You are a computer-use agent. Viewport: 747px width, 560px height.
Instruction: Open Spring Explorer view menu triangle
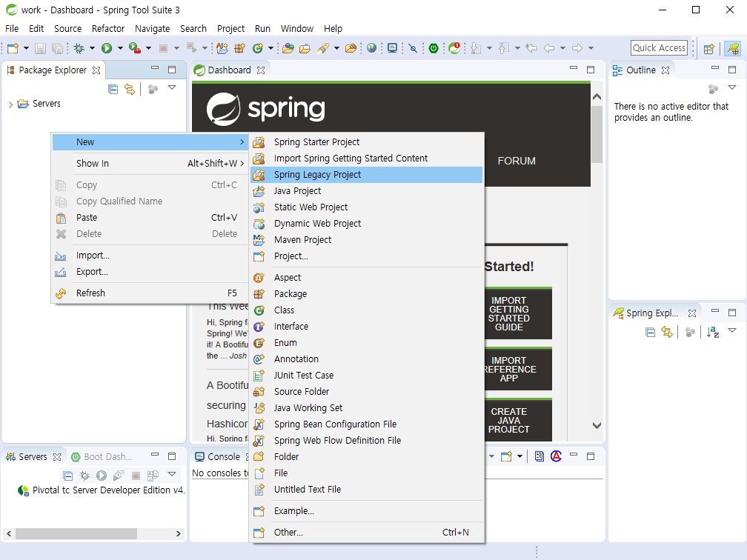point(733,330)
